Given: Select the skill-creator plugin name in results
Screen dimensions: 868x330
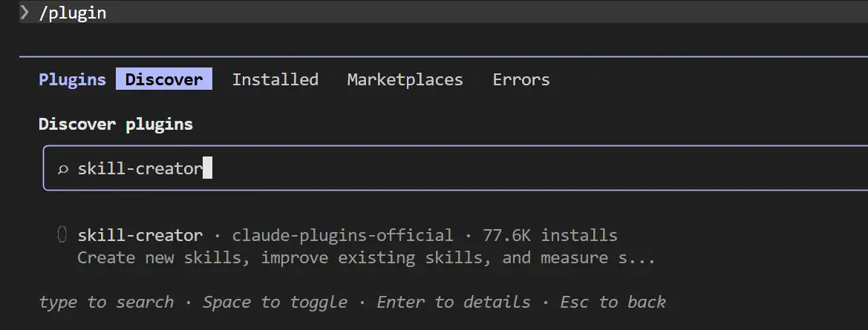Looking at the screenshot, I should click(140, 236).
